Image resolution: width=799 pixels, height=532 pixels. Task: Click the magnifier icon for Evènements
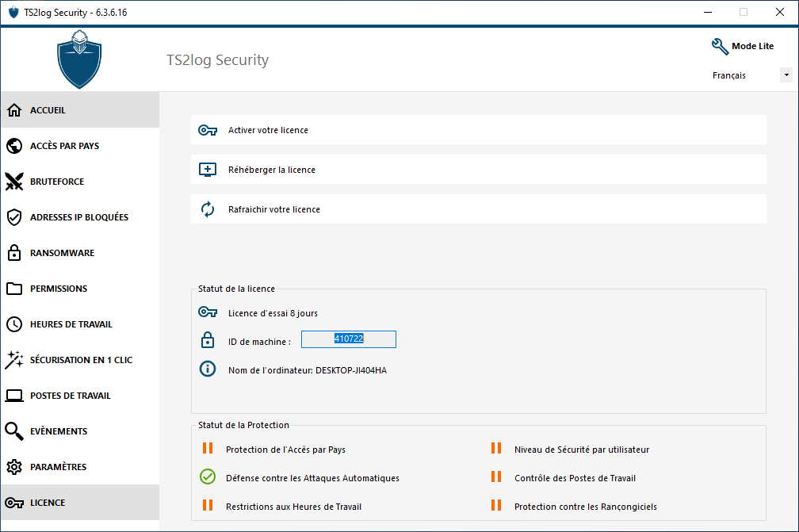(14, 431)
